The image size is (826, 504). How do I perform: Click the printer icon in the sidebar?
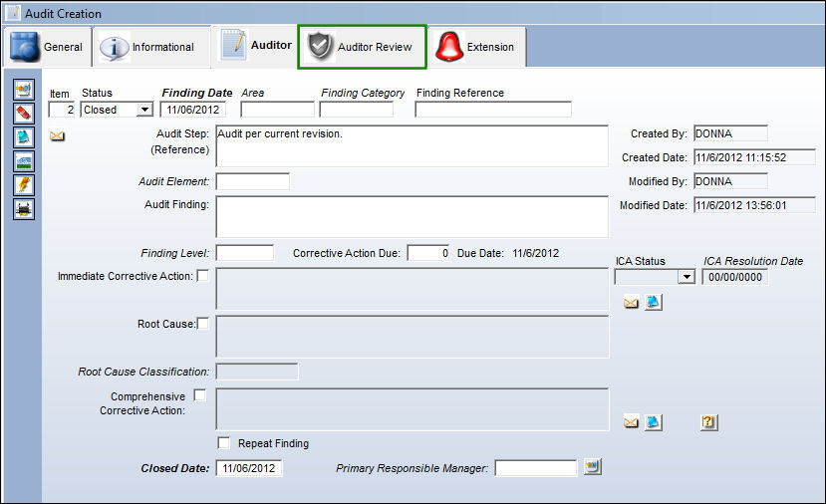tap(24, 209)
